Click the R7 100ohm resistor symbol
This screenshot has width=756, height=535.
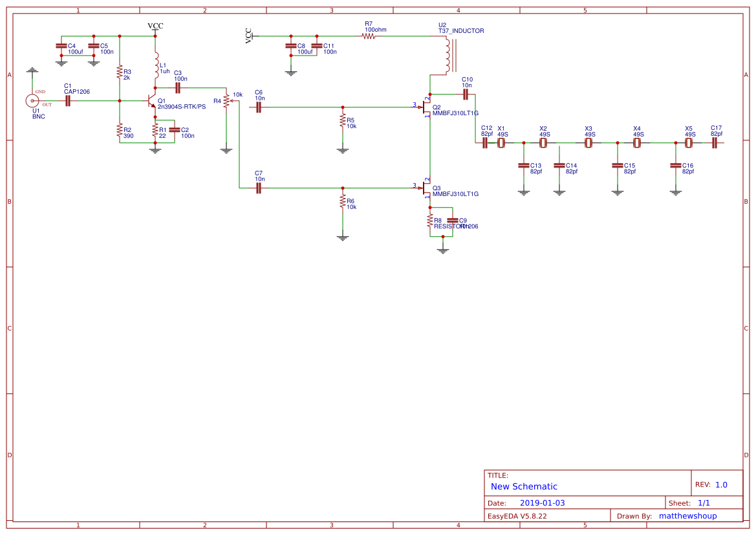(369, 36)
